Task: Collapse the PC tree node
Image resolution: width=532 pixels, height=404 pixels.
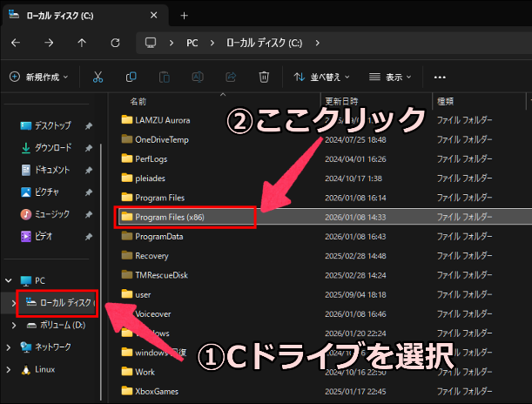Action: tap(10, 280)
